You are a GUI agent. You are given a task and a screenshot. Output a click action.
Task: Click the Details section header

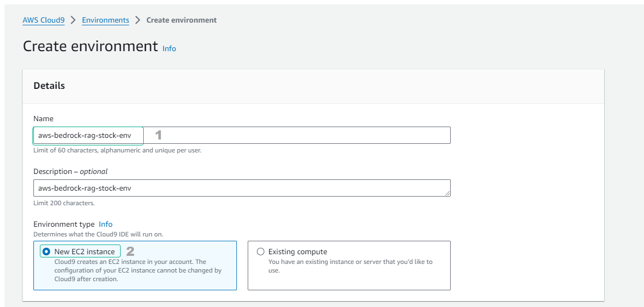(x=49, y=86)
